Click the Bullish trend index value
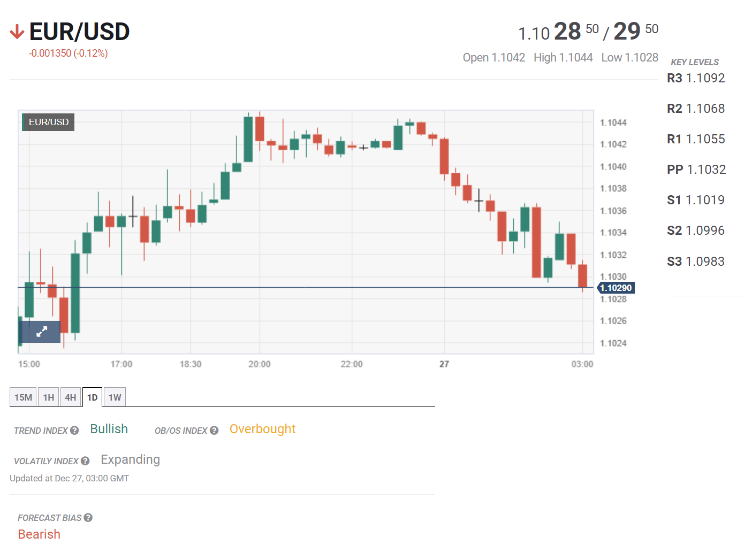This screenshot has height=560, width=752. click(x=109, y=429)
